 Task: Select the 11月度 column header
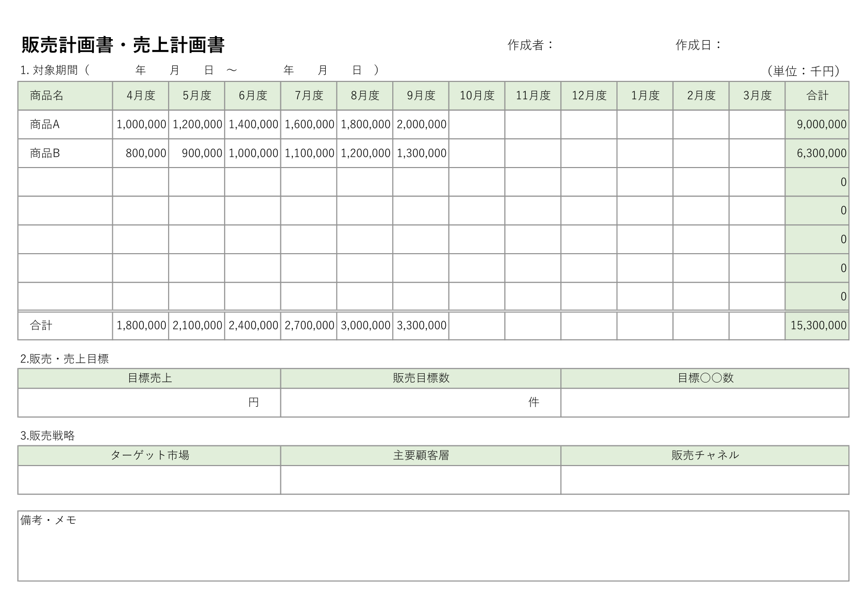[x=533, y=96]
